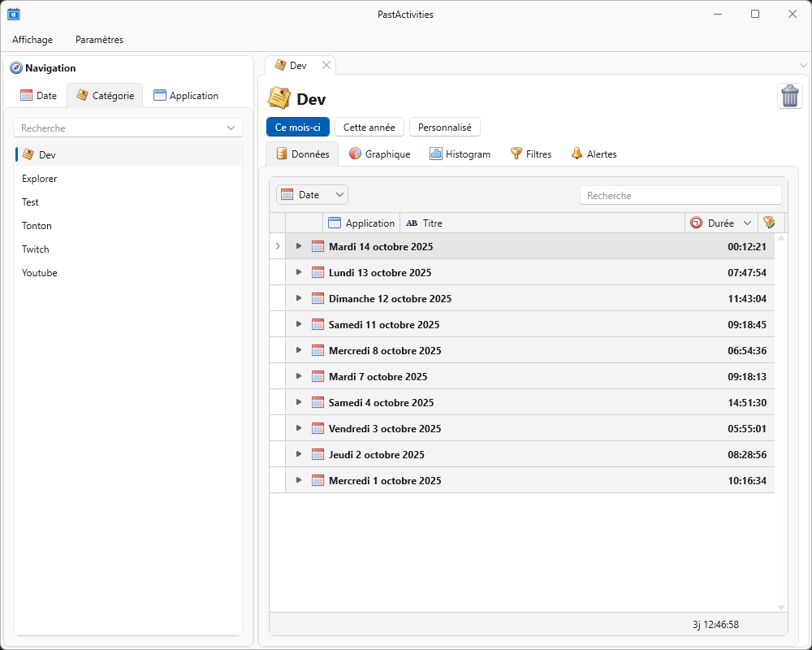This screenshot has width=812, height=650.
Task: Switch navigation to the Application tab
Action: (185, 95)
